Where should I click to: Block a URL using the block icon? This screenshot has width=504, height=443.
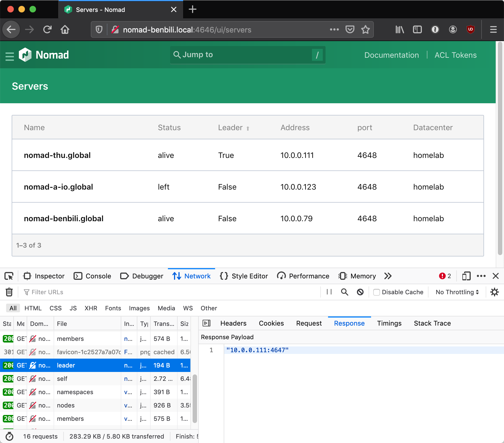[x=360, y=292]
